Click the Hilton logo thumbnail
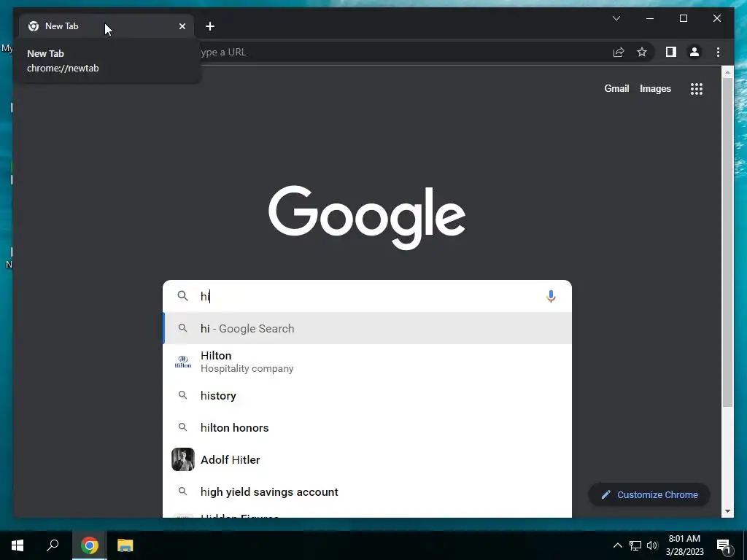Viewport: 747px width, 560px height. click(183, 362)
